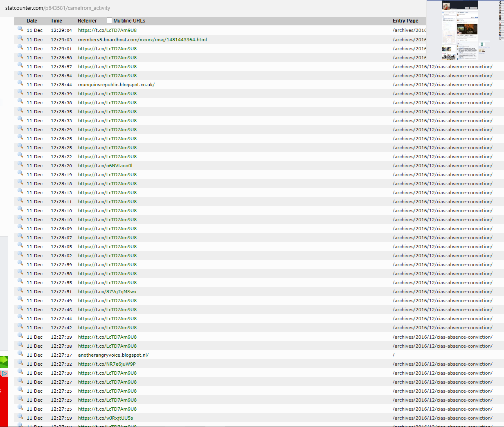Open entry page '/' for anotherangryvoice row
The image size is (504, 427).
(394, 355)
